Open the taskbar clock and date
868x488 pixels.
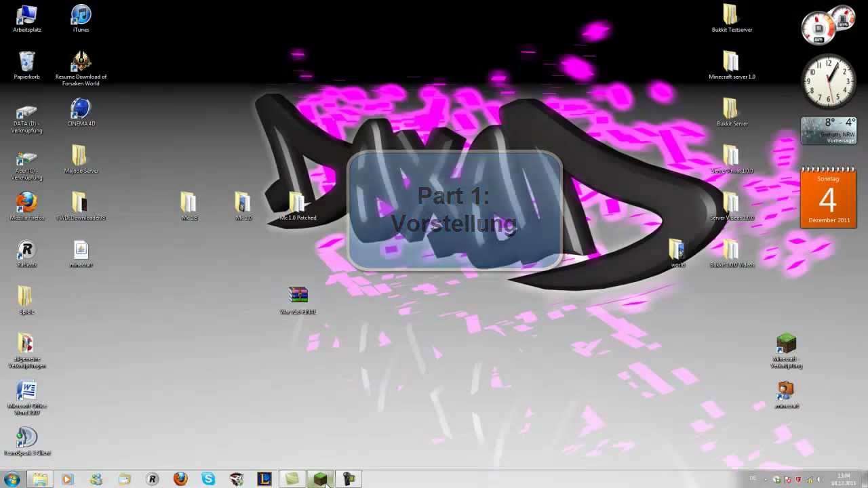pos(843,479)
